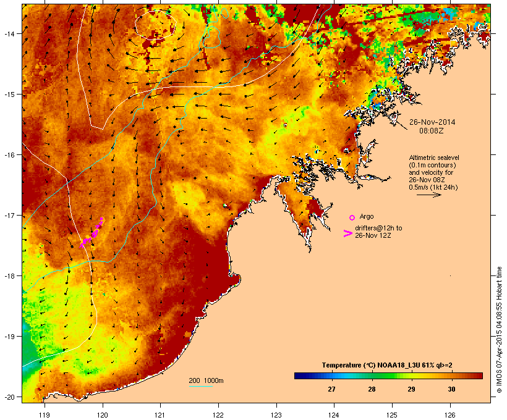Click the magenta drifter track on the map
Viewport: 507px width, 420px height.
point(92,233)
